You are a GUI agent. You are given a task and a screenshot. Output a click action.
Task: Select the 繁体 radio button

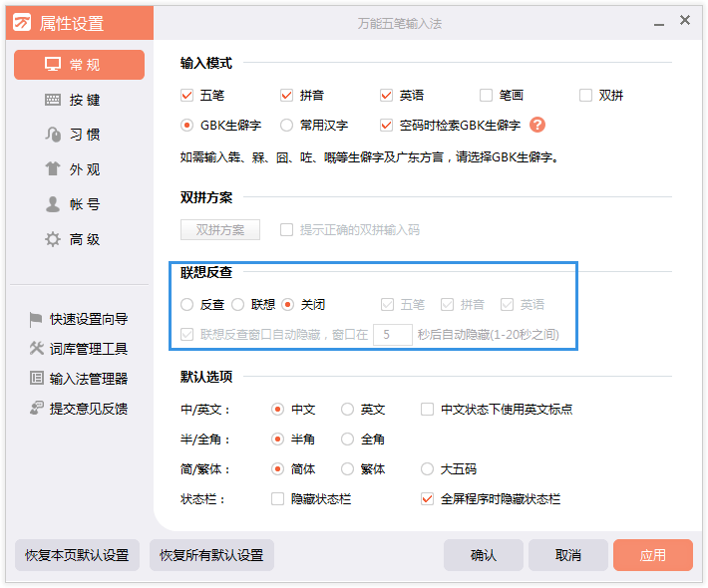(x=347, y=468)
